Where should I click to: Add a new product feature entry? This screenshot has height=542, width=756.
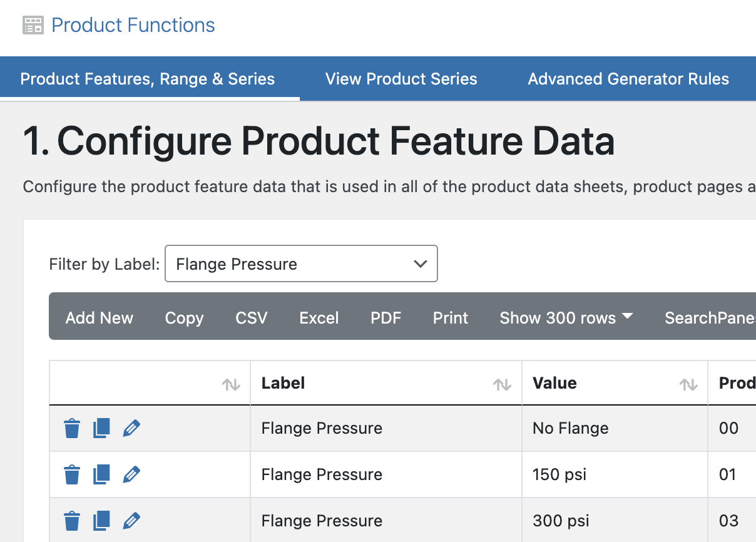coord(99,317)
